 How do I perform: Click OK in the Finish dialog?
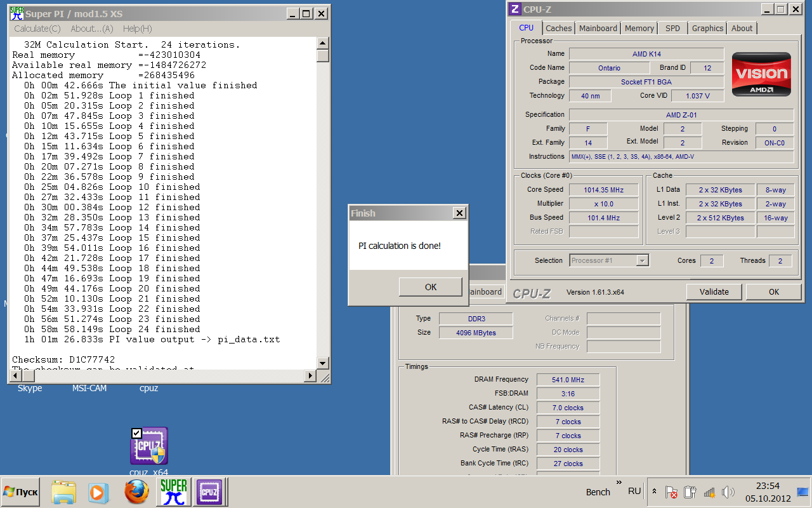(431, 287)
